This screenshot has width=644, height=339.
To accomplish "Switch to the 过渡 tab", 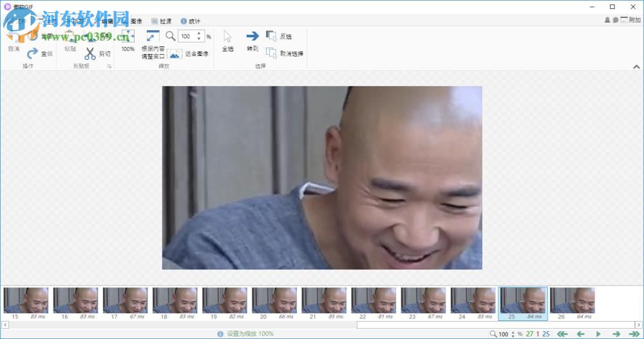I will pyautogui.click(x=161, y=21).
